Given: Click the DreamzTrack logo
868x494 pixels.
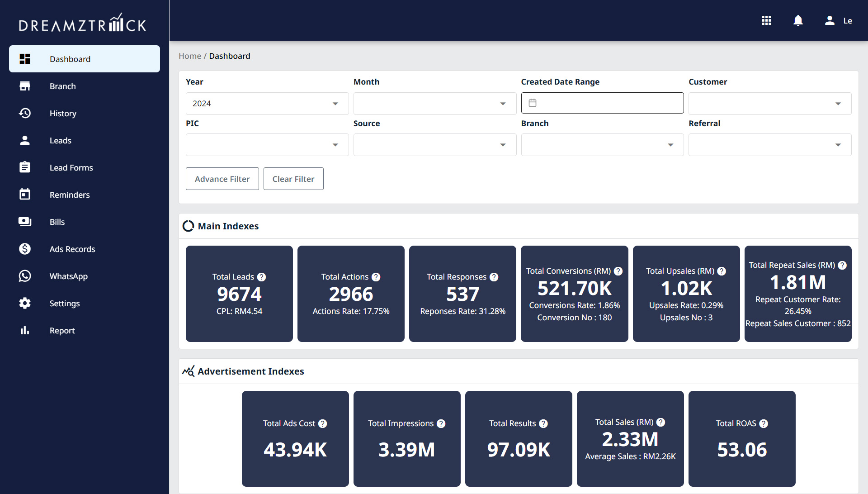Looking at the screenshot, I should 82,23.
